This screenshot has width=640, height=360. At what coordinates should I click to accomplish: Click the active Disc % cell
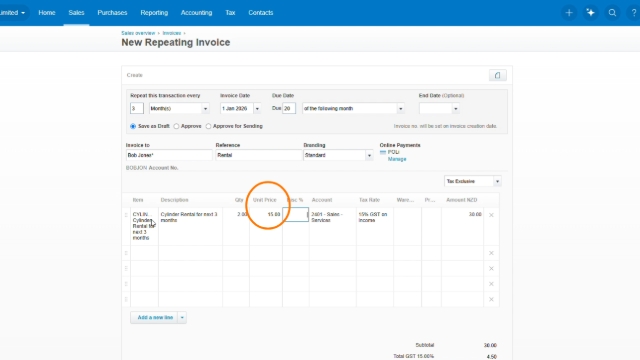click(x=296, y=215)
